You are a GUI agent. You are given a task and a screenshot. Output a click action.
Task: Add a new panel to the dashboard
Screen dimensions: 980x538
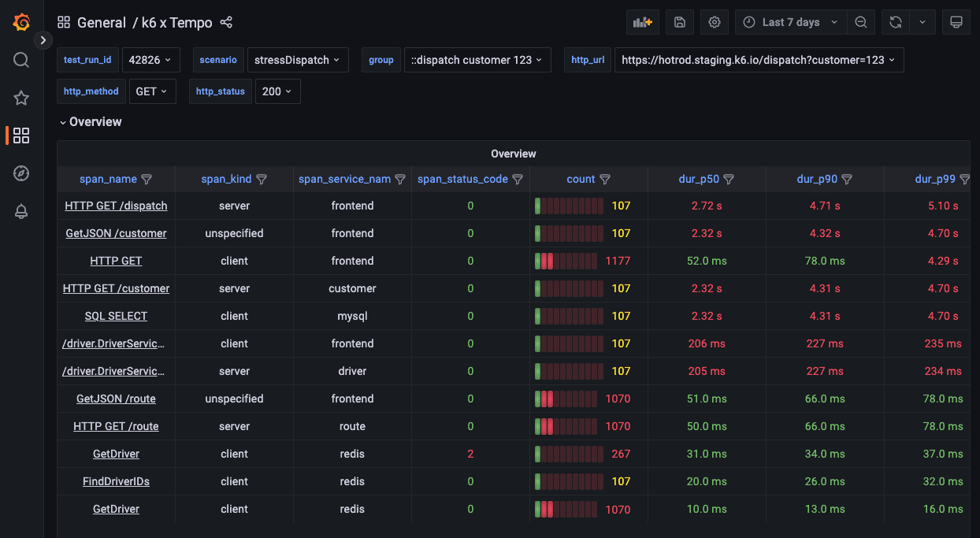point(642,21)
